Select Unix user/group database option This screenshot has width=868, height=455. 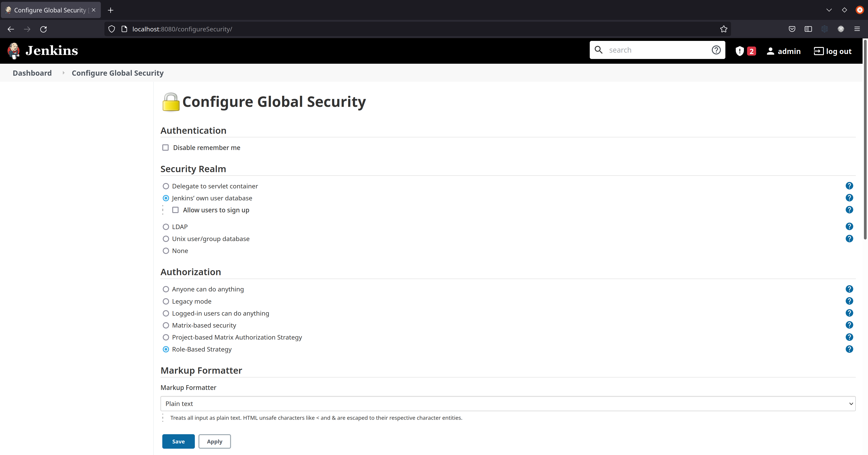coord(166,239)
